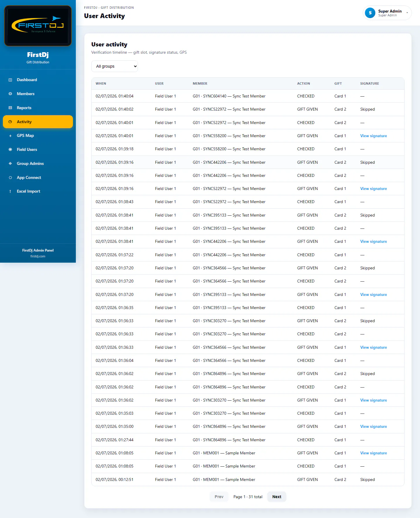420x518 pixels.
Task: Click the App Connect icon in sidebar
Action: click(x=10, y=178)
